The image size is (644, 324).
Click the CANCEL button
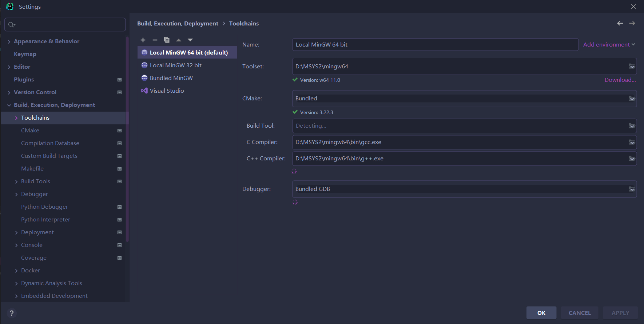pyautogui.click(x=580, y=313)
